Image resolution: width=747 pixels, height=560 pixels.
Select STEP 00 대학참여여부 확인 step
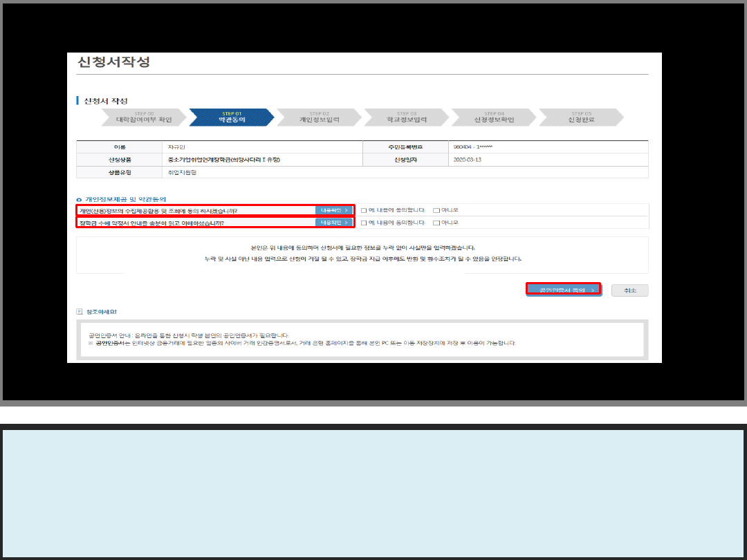point(144,118)
